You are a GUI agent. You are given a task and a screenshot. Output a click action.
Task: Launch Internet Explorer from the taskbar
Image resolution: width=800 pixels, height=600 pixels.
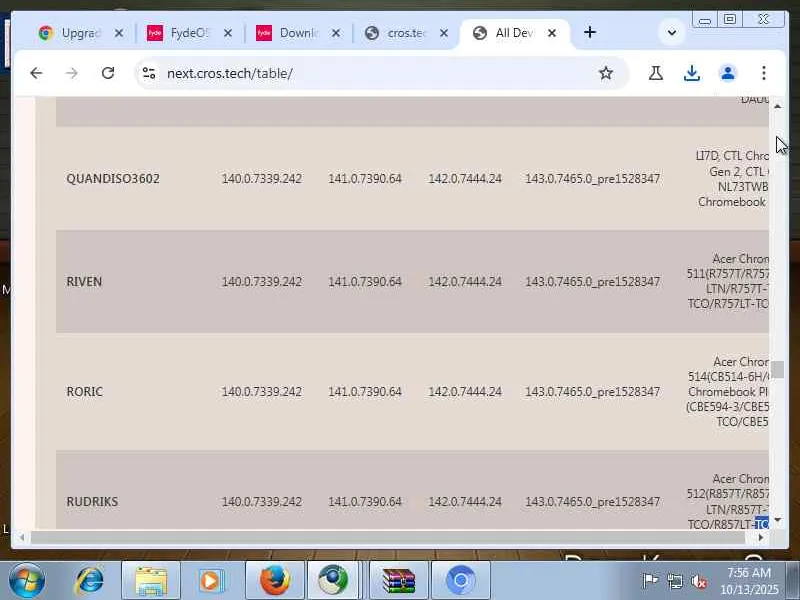(89, 580)
